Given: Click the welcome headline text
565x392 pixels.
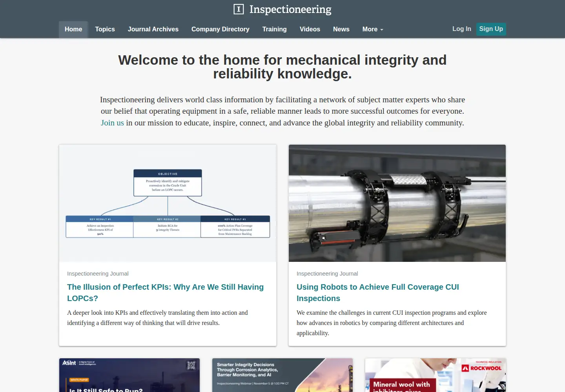Looking at the screenshot, I should [x=282, y=67].
